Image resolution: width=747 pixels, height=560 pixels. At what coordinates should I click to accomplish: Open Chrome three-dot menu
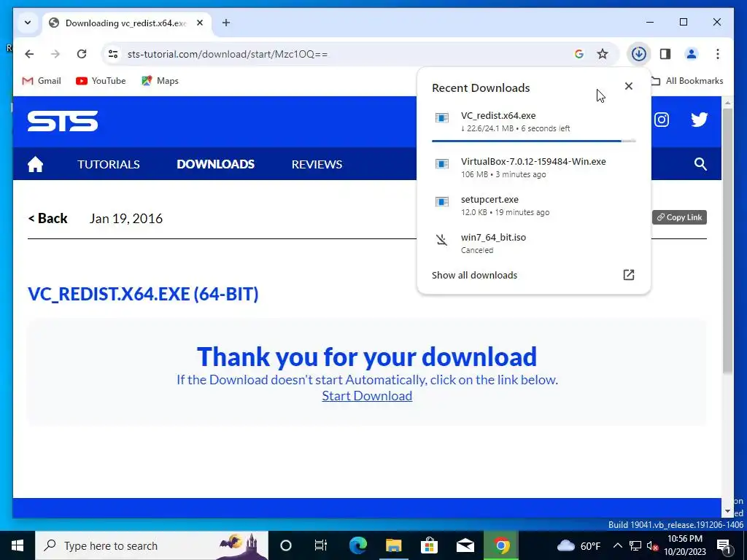pos(718,54)
